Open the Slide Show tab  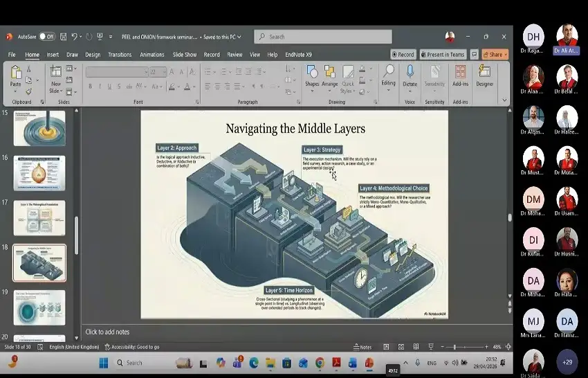[185, 55]
